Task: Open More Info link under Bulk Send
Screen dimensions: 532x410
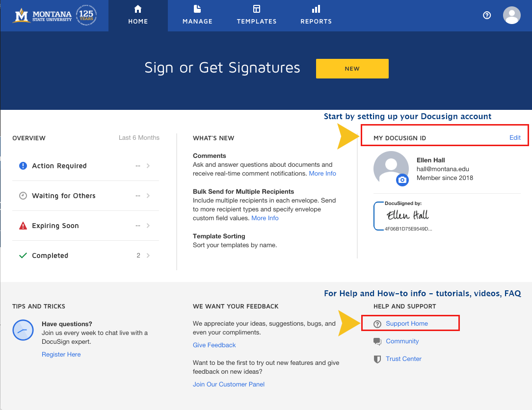Action: [265, 218]
